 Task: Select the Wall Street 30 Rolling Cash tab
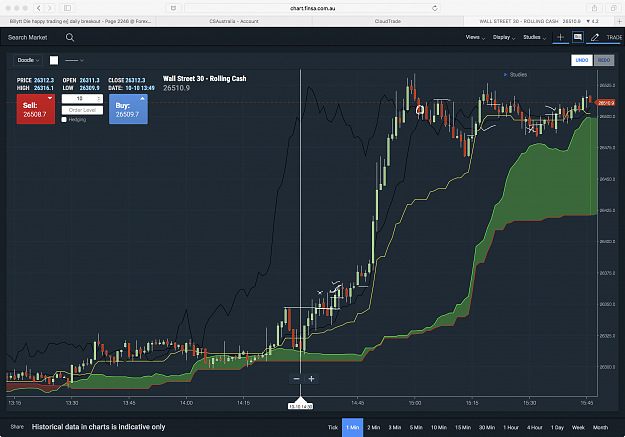[x=539, y=21]
